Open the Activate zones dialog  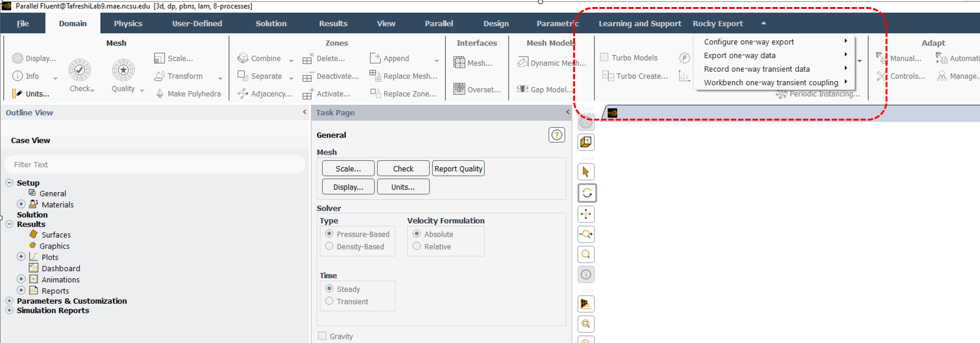coord(327,93)
